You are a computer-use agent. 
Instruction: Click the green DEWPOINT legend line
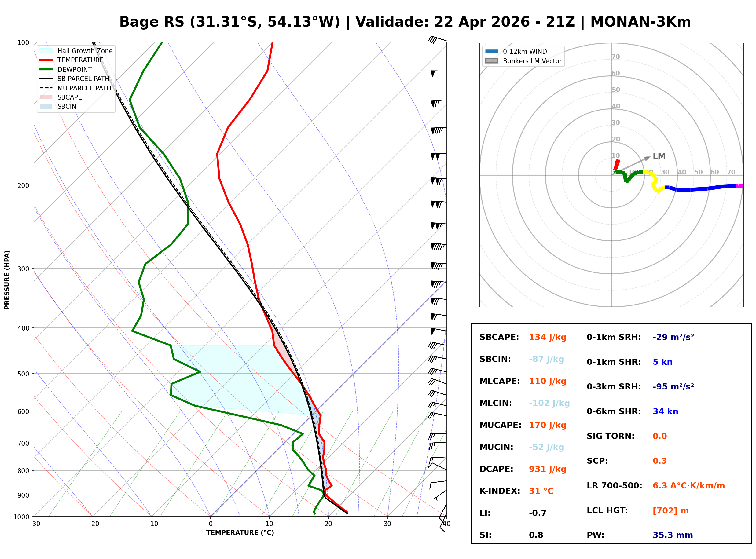tap(46, 69)
